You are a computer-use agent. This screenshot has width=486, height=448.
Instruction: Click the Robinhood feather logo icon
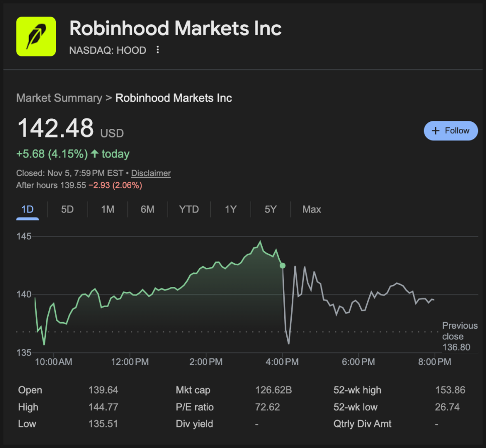[x=36, y=36]
